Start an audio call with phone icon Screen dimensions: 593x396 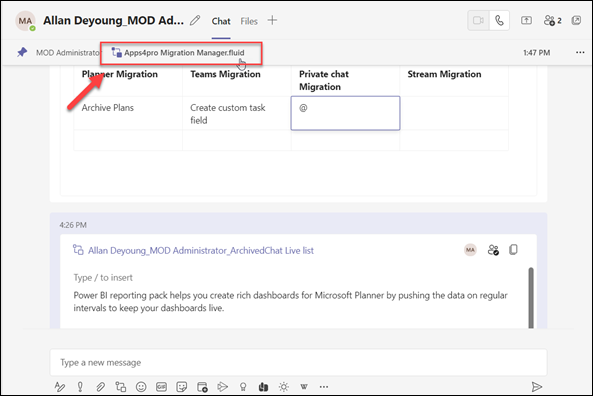[499, 20]
